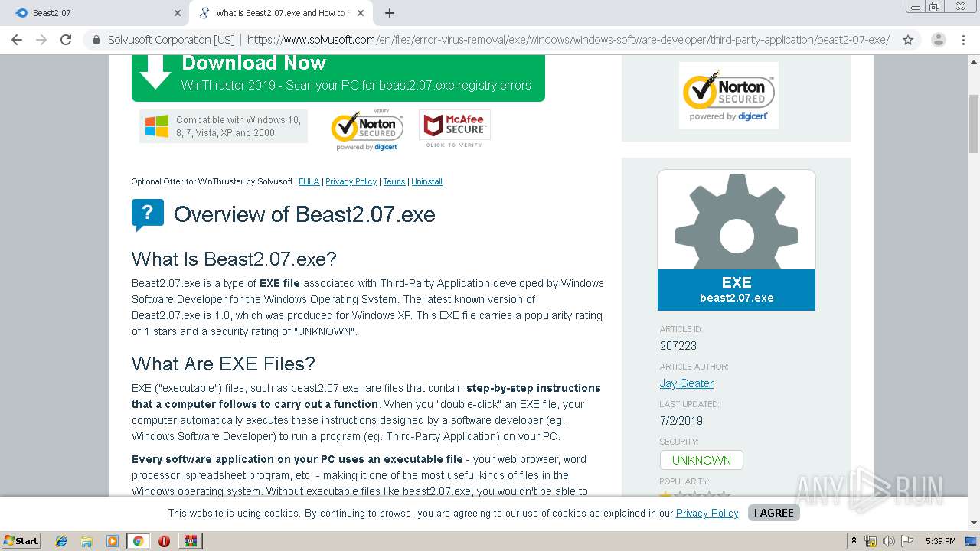Click the green Download Now banner

338,78
